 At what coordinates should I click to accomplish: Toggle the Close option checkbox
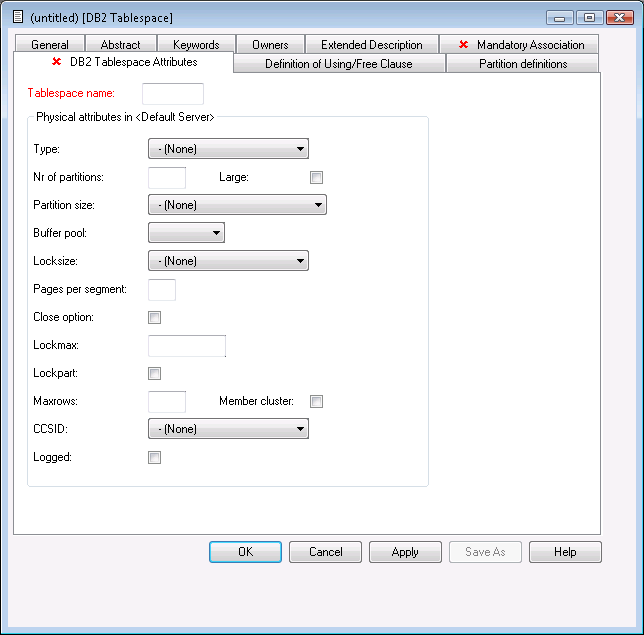[x=154, y=318]
